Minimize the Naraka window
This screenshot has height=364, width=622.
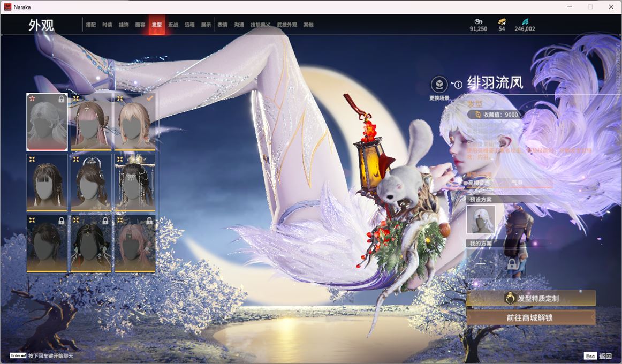pos(570,7)
